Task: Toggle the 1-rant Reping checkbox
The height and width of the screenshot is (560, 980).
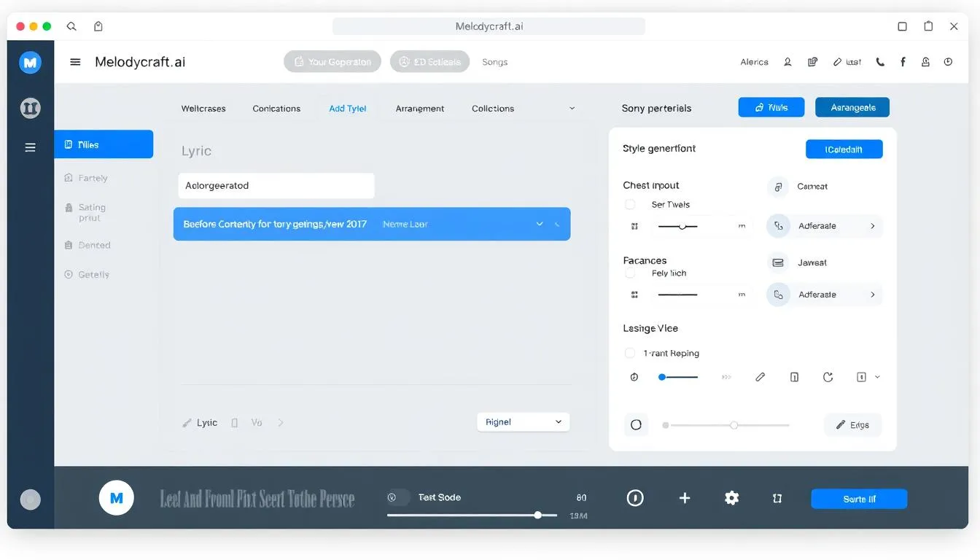Action: tap(630, 353)
